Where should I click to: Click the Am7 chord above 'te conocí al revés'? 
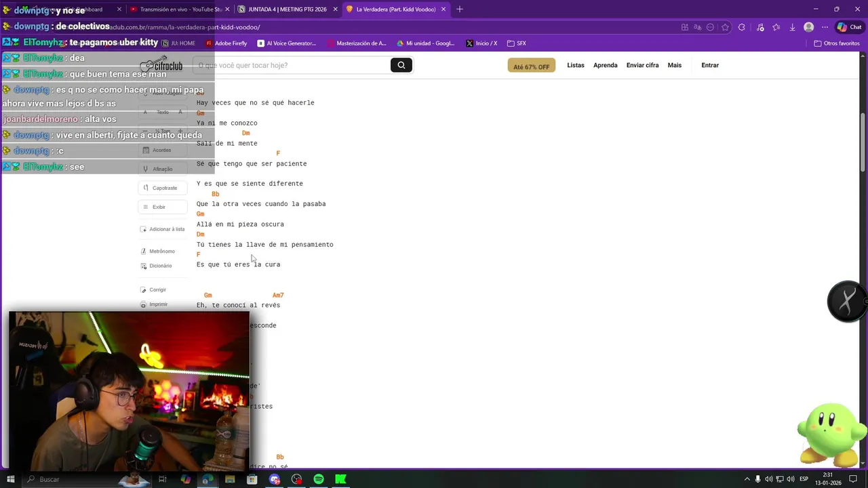tap(278, 296)
